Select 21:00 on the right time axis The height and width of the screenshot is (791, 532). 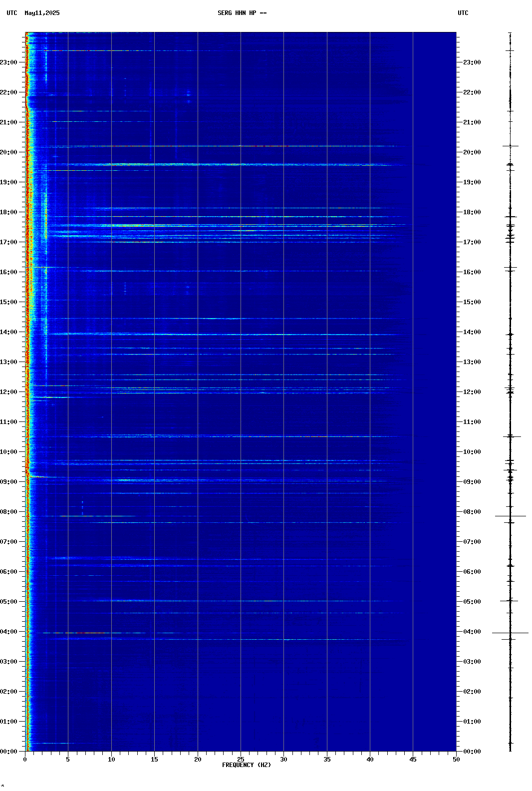point(472,122)
